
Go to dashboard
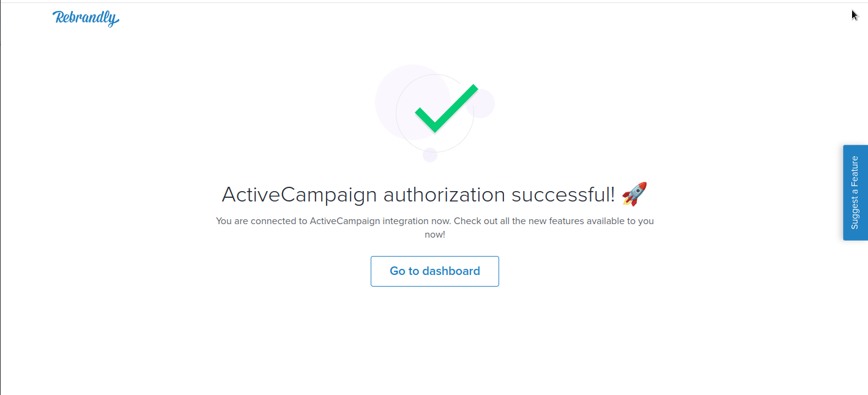tap(435, 271)
